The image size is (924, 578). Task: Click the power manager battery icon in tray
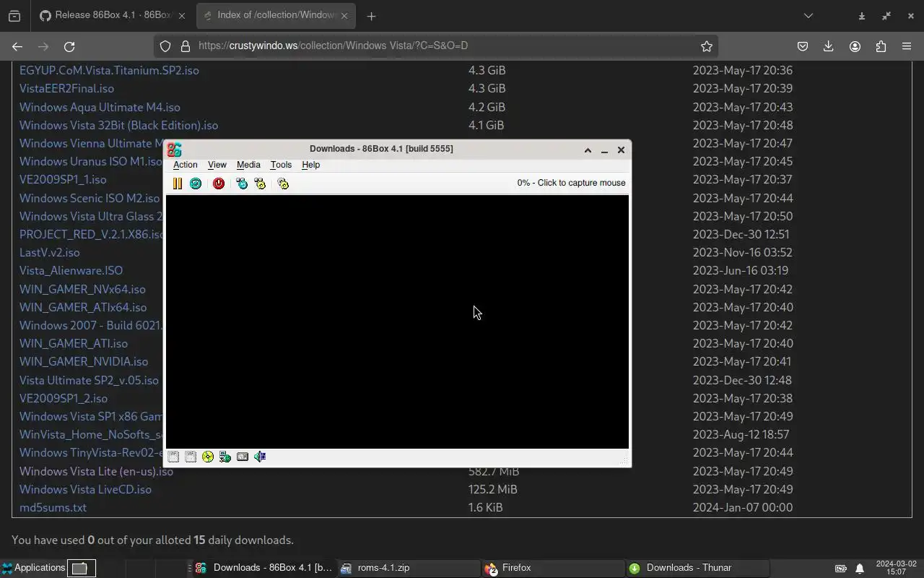(x=841, y=569)
